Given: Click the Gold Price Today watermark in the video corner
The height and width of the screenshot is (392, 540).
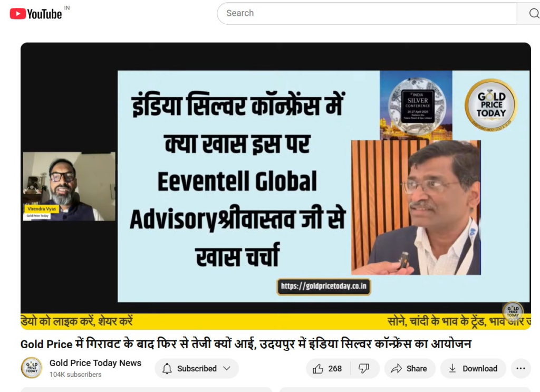Looking at the screenshot, I should point(513,312).
